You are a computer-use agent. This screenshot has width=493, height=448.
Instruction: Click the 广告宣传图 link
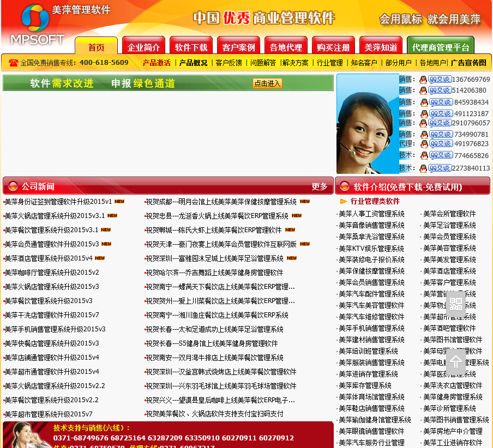click(468, 63)
